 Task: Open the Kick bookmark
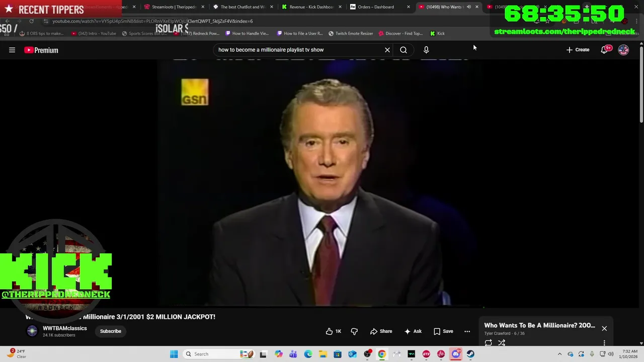click(x=437, y=33)
